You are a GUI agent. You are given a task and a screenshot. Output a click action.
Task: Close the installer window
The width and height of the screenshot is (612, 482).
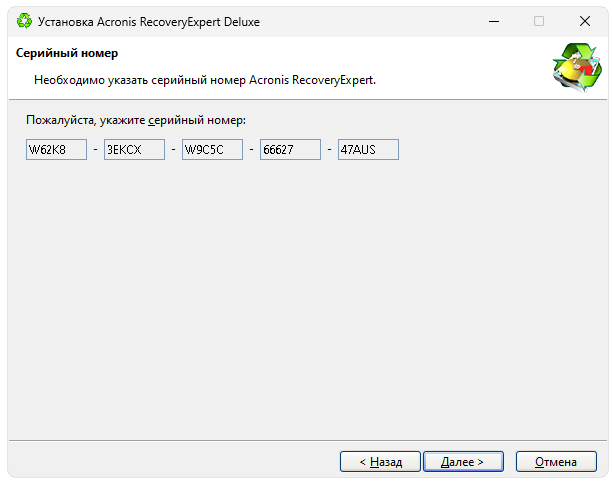coord(585,21)
